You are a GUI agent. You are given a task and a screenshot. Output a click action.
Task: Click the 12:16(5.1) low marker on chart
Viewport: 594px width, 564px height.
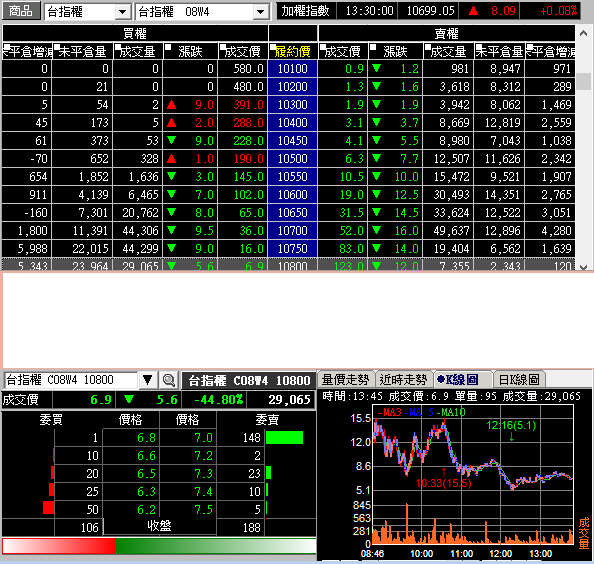(511, 425)
